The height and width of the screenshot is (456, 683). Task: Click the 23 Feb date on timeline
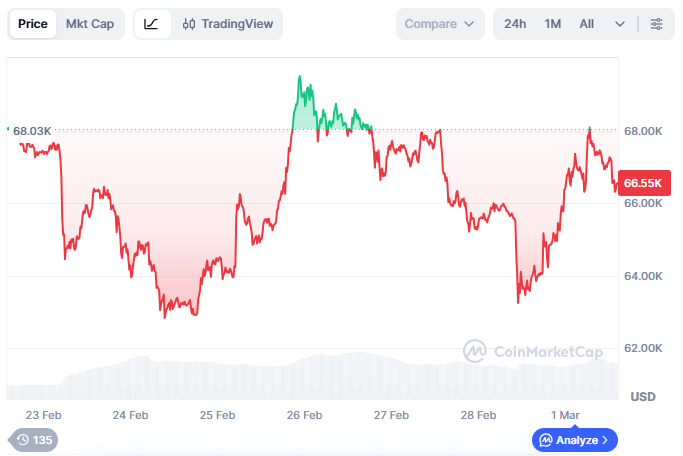pyautogui.click(x=44, y=415)
